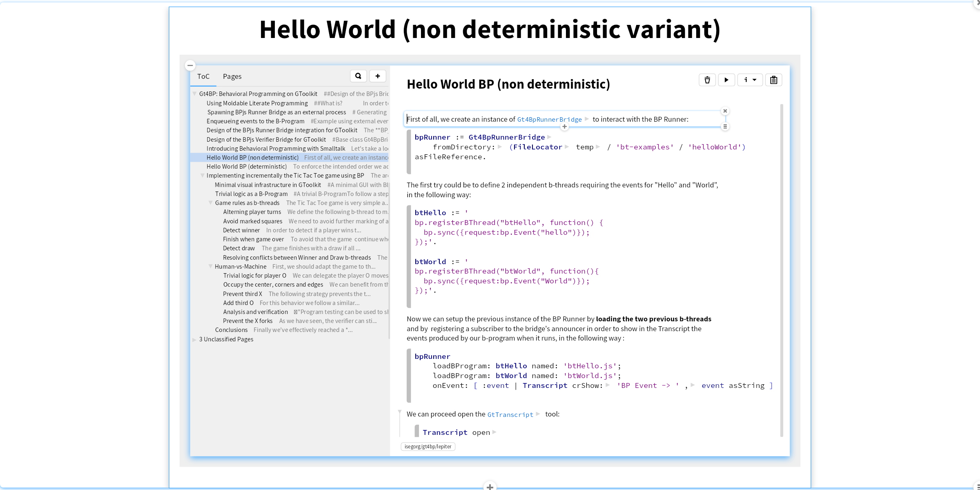Close the first text snippet with x
Viewport: 980px width, 490px height.
click(725, 111)
